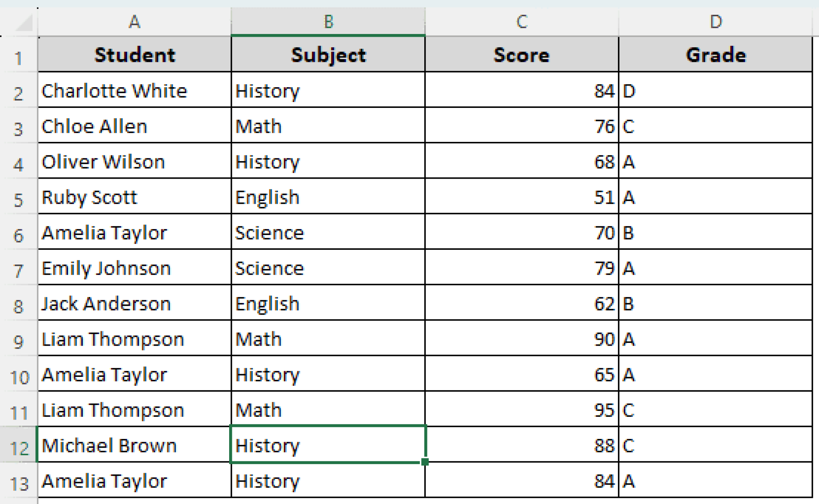Select the Math cell for Chloe Allen
819x504 pixels.
[328, 126]
